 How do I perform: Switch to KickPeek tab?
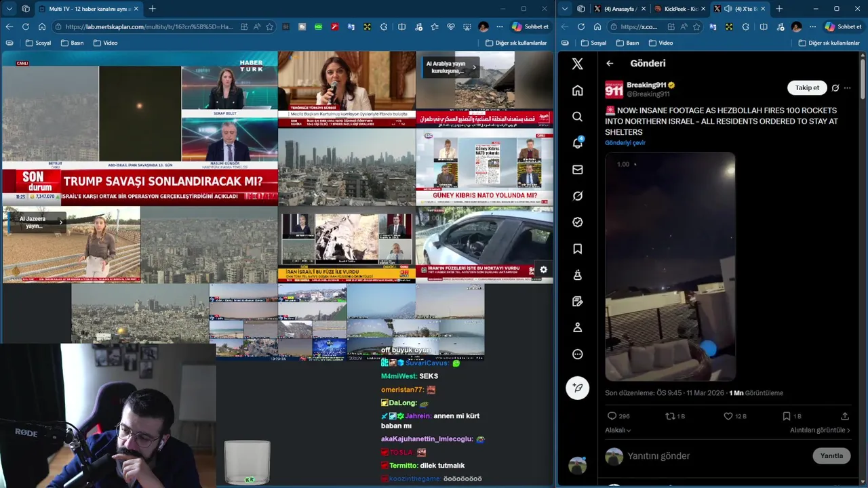point(678,9)
